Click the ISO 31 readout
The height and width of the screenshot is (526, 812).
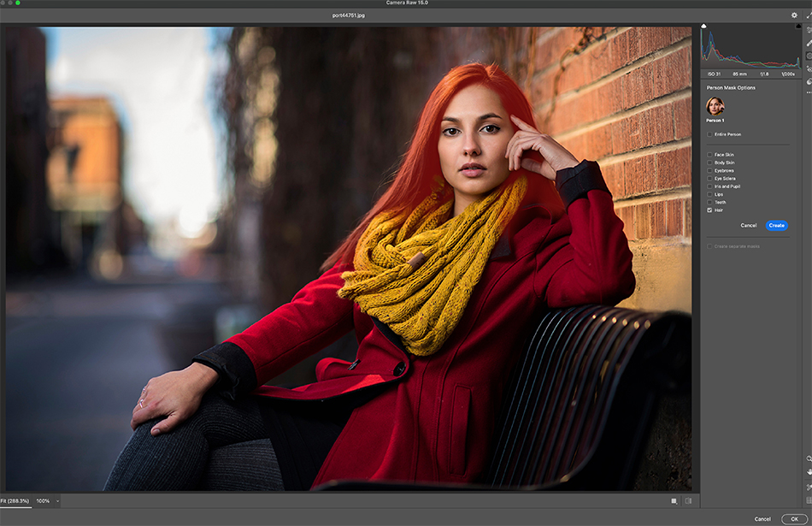tap(714, 74)
